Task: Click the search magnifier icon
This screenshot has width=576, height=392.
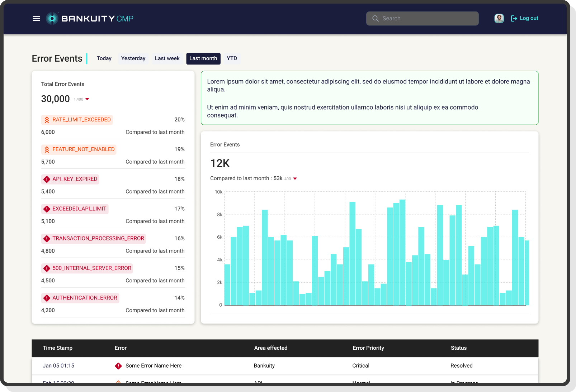Action: tap(376, 18)
